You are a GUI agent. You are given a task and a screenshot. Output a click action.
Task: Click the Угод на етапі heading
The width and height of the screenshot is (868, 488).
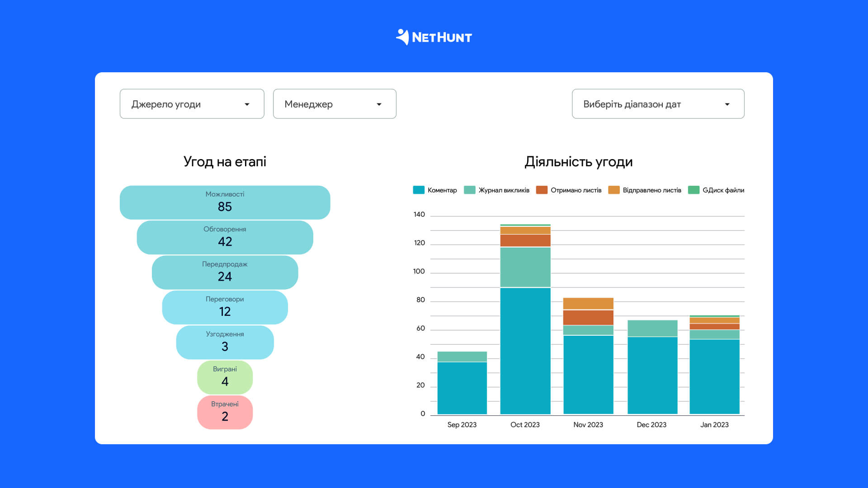(x=225, y=162)
